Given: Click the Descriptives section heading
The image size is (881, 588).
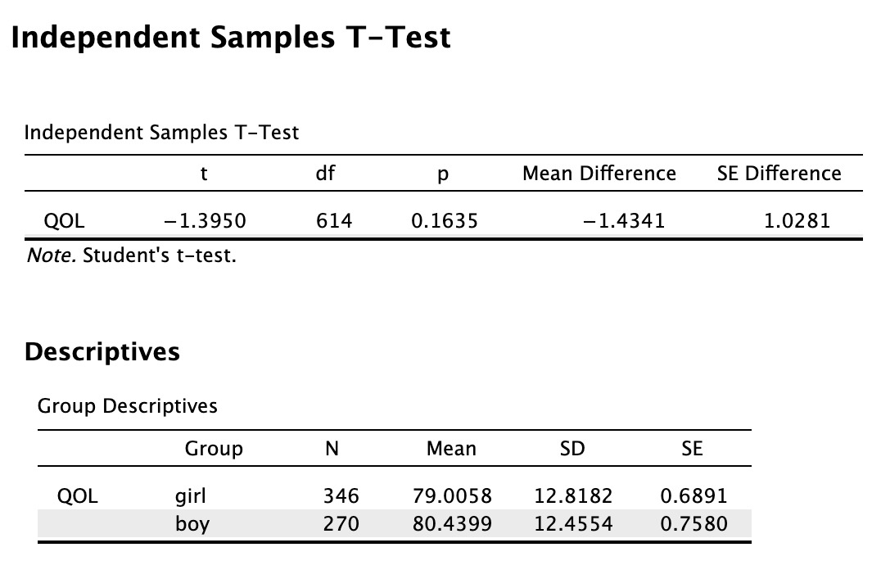Looking at the screenshot, I should click(x=102, y=352).
